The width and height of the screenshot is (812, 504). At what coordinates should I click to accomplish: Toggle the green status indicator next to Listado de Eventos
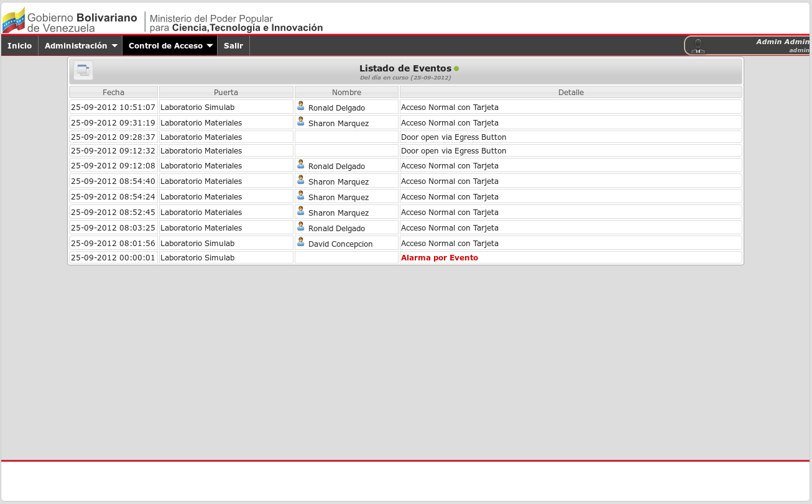[456, 68]
